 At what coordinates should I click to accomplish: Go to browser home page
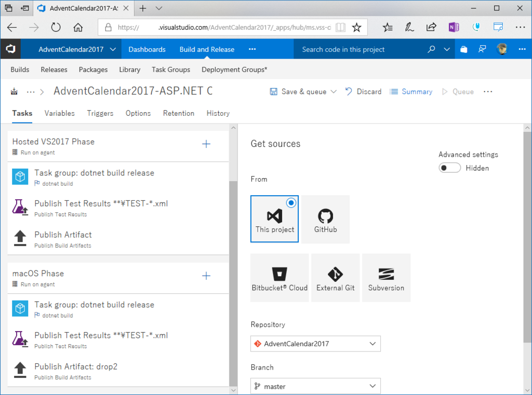click(x=78, y=28)
